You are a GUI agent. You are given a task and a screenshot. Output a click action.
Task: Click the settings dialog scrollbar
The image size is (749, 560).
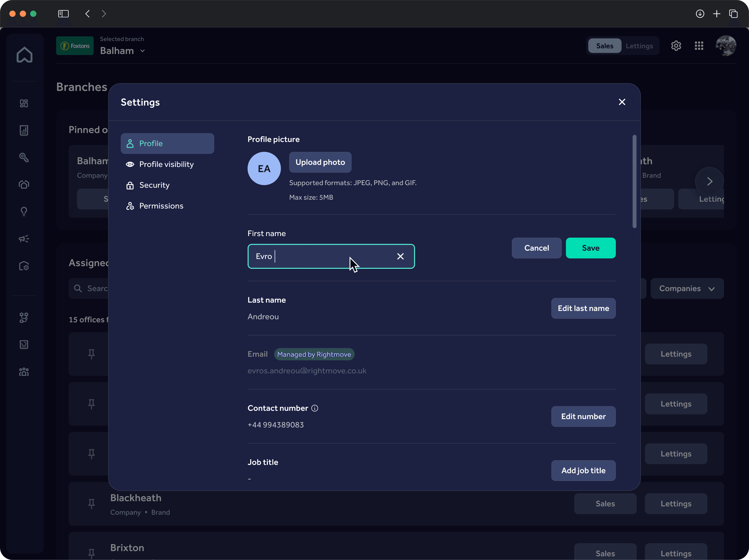point(634,181)
